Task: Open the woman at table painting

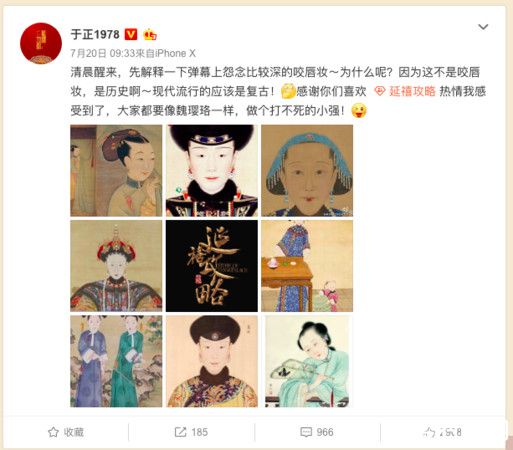Action: pyautogui.click(x=307, y=266)
